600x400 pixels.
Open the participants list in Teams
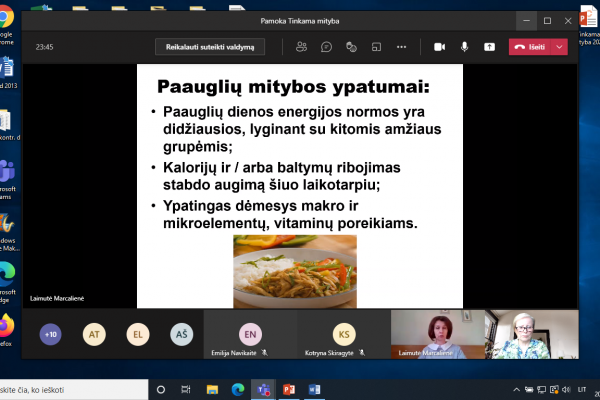pos(301,47)
